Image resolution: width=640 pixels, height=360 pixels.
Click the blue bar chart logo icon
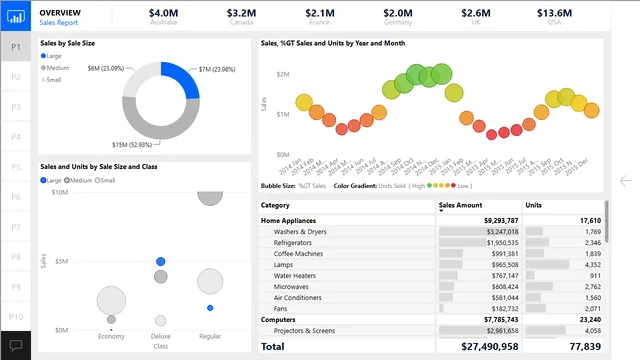[16, 16]
